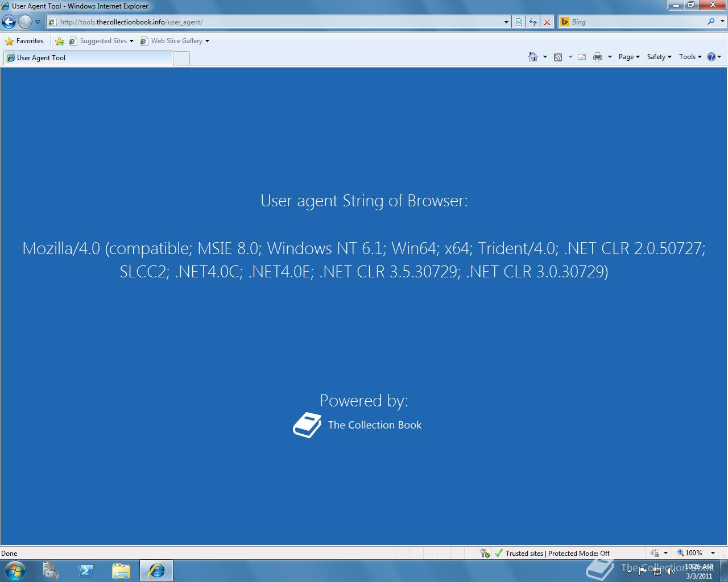Open the Windows Start button
Image resolution: width=728 pixels, height=582 pixels.
(x=15, y=571)
